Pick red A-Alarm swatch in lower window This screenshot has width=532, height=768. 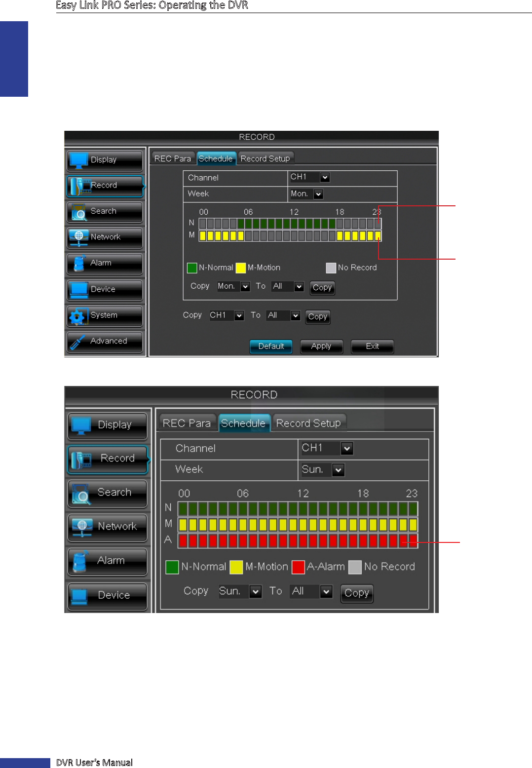point(298,567)
